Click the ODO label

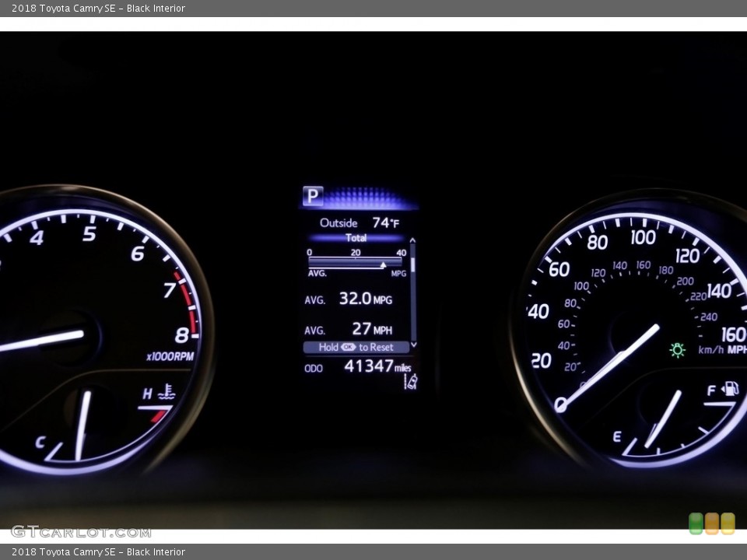point(314,368)
